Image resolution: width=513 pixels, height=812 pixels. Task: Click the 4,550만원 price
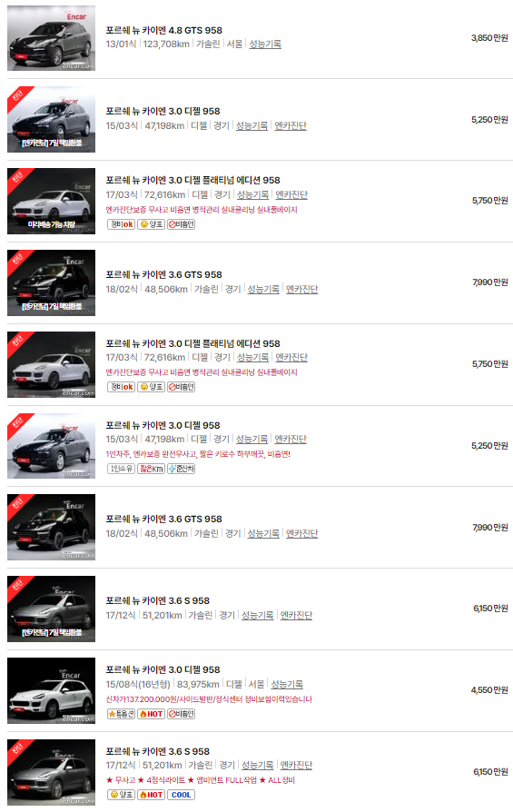coord(489,689)
